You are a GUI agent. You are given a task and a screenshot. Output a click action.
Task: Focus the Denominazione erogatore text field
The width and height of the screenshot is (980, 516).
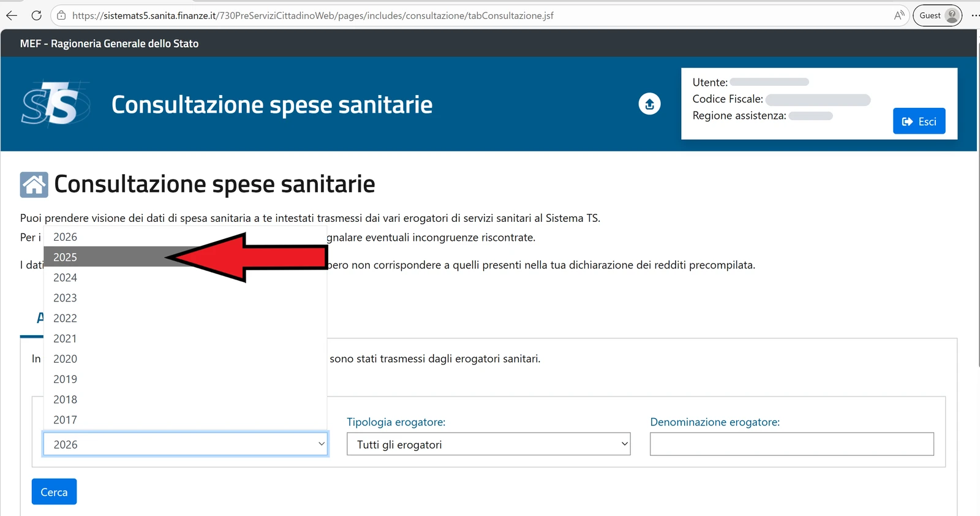pyautogui.click(x=792, y=444)
